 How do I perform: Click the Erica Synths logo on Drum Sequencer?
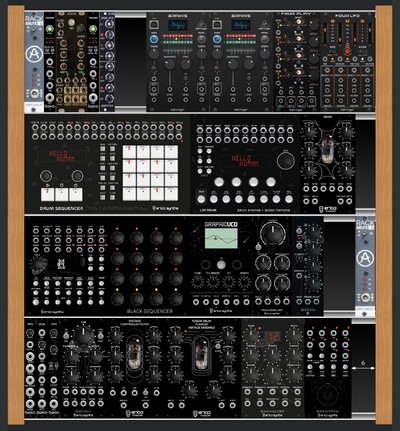pos(165,208)
